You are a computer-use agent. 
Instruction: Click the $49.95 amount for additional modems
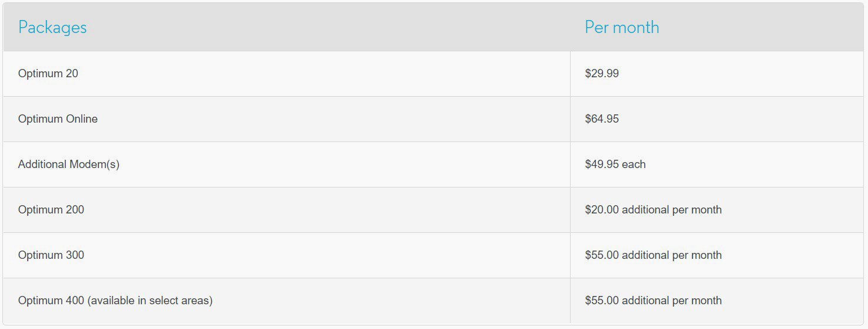point(602,164)
